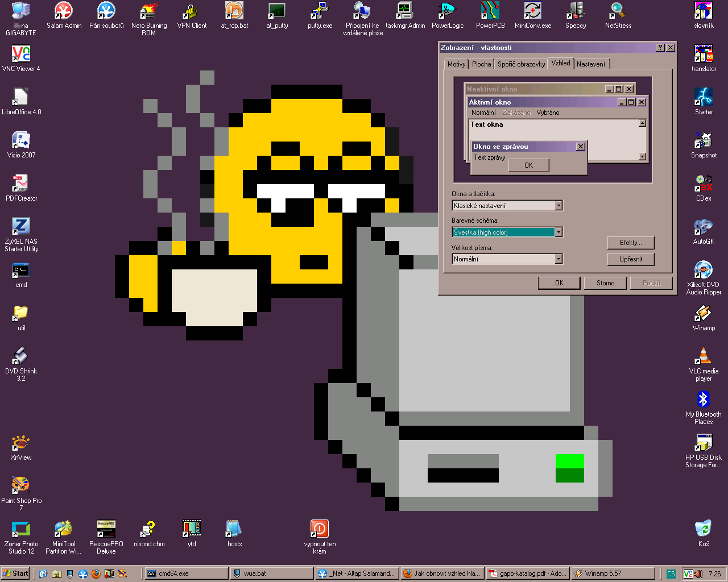The image size is (728, 582).
Task: Open the VNC Viewer 4 desktop shortcut
Action: pos(21,59)
